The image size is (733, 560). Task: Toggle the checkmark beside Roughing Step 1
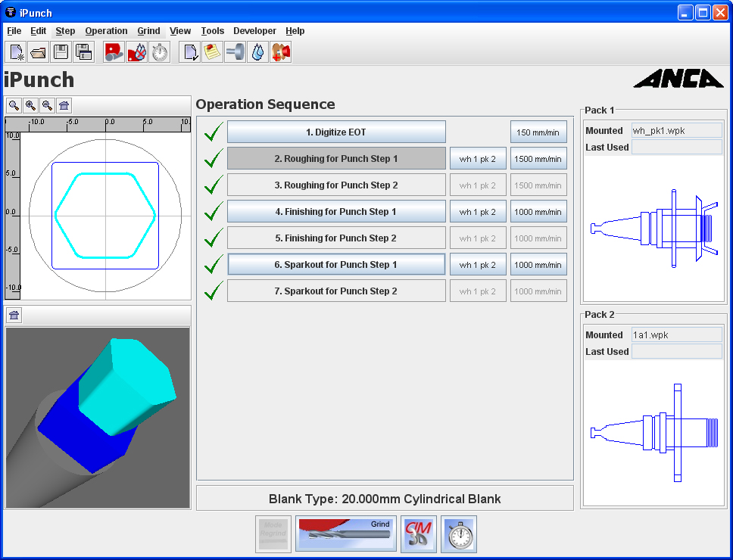[214, 159]
